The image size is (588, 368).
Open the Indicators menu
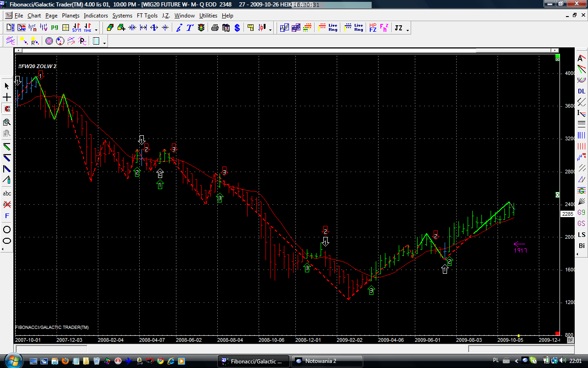[x=96, y=16]
